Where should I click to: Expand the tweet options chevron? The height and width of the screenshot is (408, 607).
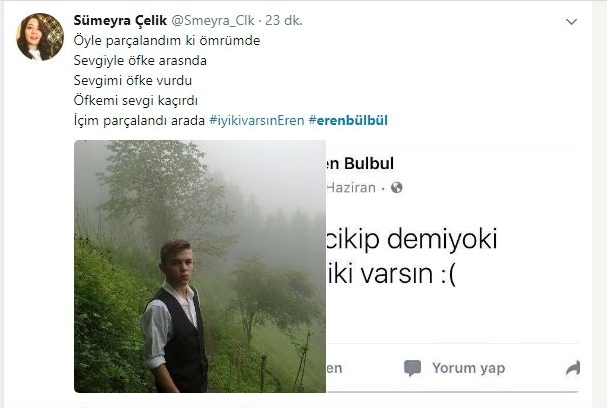pyautogui.click(x=571, y=22)
